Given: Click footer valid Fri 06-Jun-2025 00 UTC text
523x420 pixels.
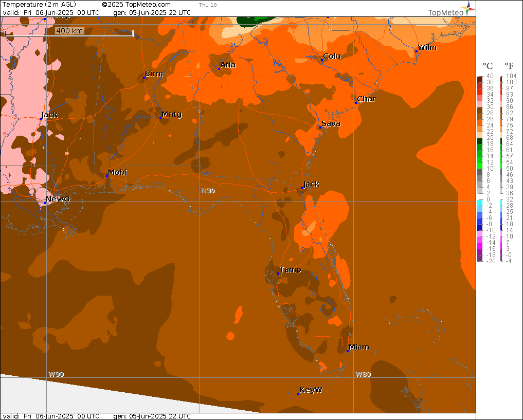Looking at the screenshot, I should pyautogui.click(x=51, y=416).
